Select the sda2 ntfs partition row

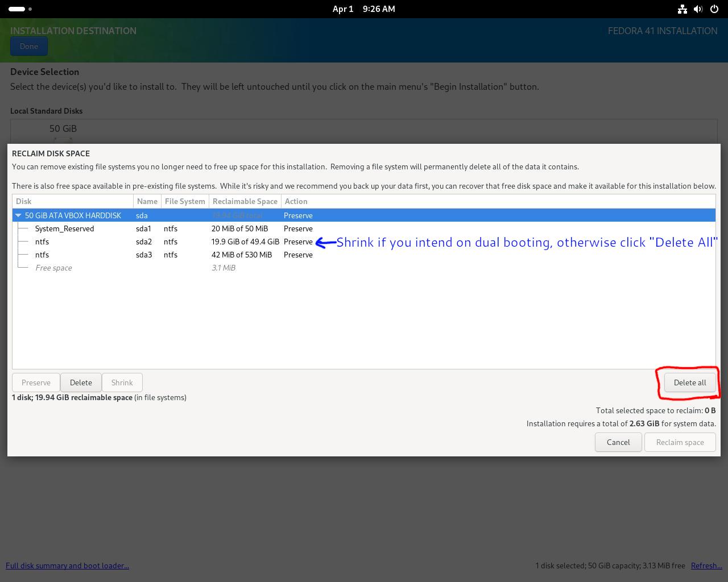tap(364, 242)
